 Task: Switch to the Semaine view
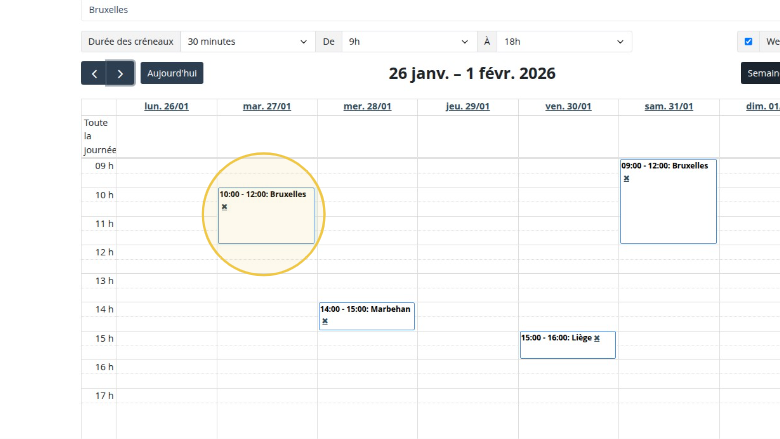(762, 73)
